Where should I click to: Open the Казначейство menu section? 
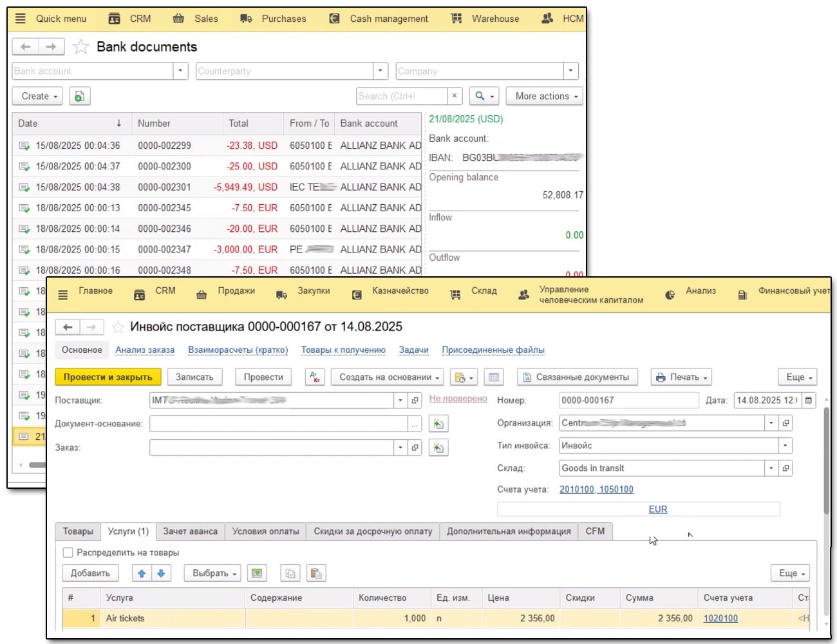pyautogui.click(x=400, y=291)
